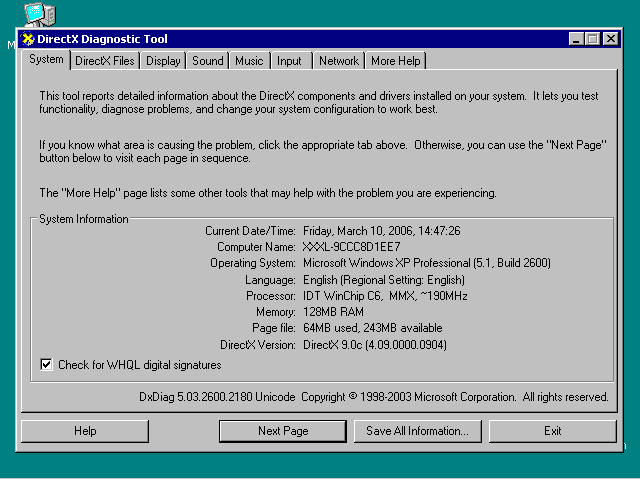Image resolution: width=640 pixels, height=480 pixels.
Task: Open the Network tab
Action: (339, 61)
